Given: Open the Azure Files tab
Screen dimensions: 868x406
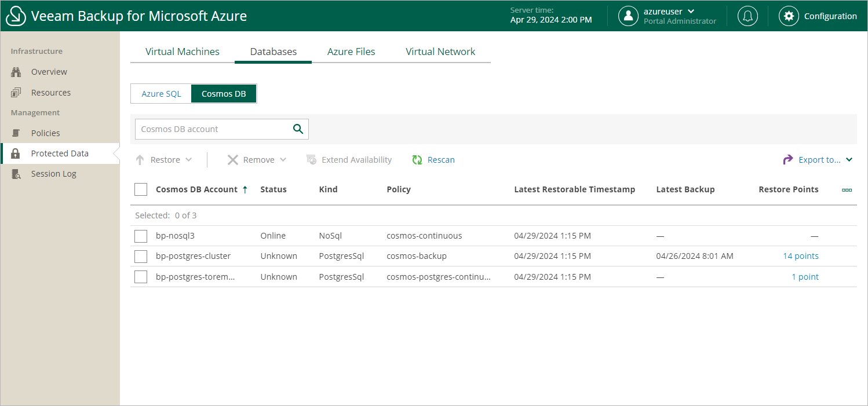Looking at the screenshot, I should coord(351,52).
